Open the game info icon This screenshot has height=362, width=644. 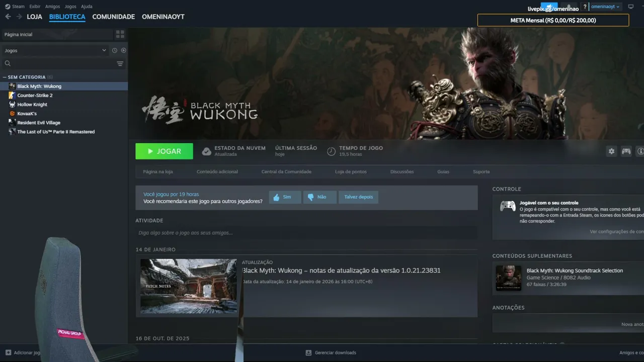[640, 151]
